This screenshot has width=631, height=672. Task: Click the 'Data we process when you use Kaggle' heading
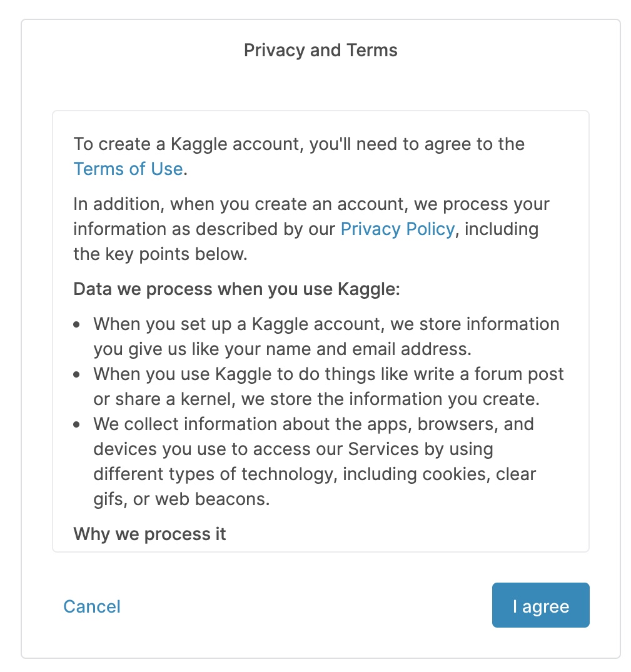236,289
